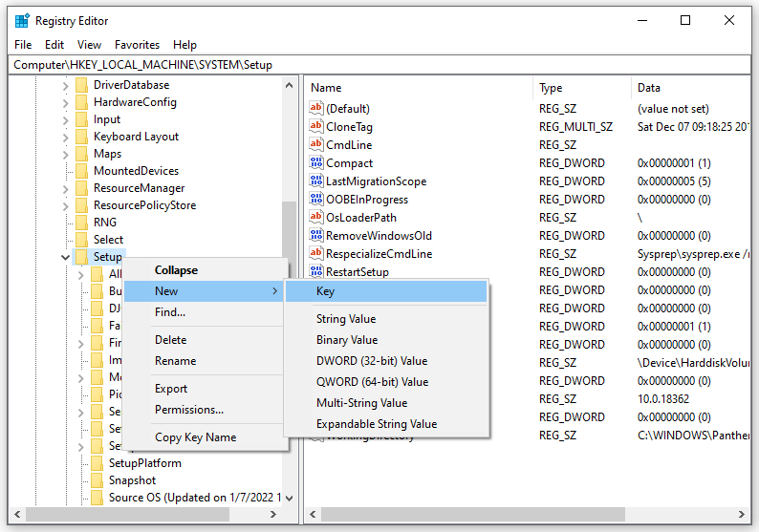Click the Input folder icon
Screen dimensions: 759x532
pyautogui.click(x=82, y=119)
